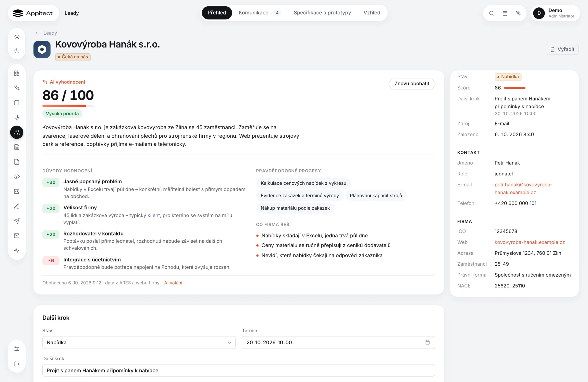Expand the Stav dropdown showing Nabídka
The height and width of the screenshot is (382, 588).
coord(139,343)
